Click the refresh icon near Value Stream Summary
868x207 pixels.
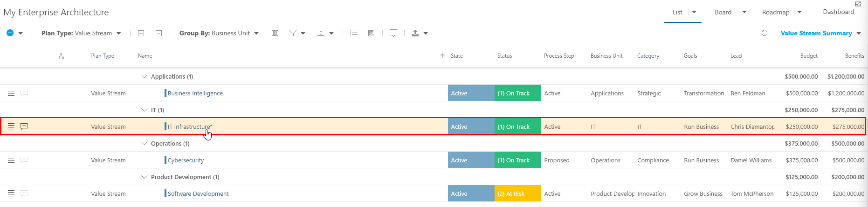(x=765, y=33)
